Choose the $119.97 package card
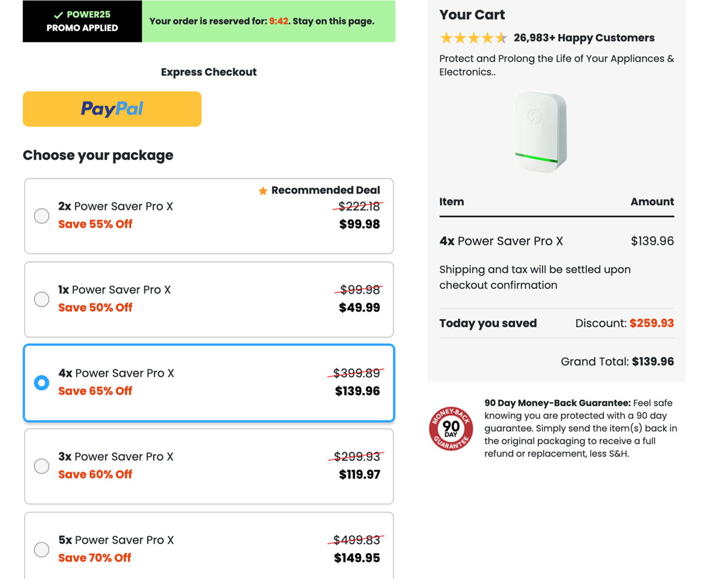 (209, 467)
